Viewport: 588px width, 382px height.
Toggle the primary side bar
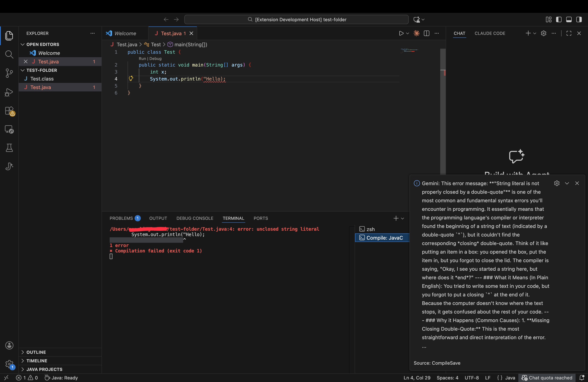(x=559, y=20)
